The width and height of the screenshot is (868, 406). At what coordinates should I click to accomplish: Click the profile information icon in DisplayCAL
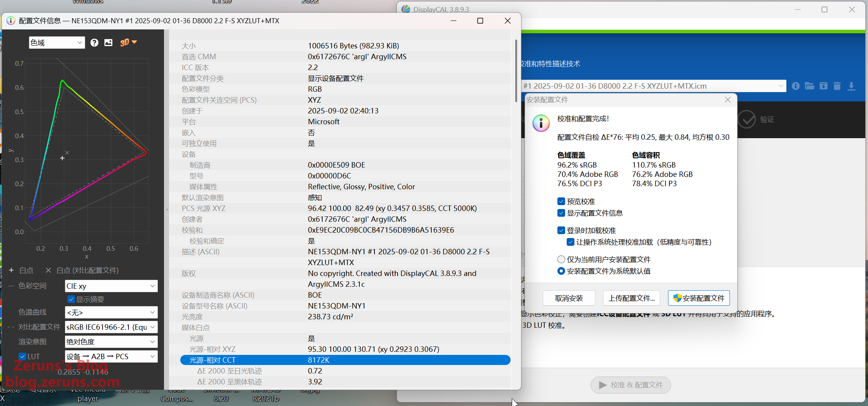tap(795, 86)
